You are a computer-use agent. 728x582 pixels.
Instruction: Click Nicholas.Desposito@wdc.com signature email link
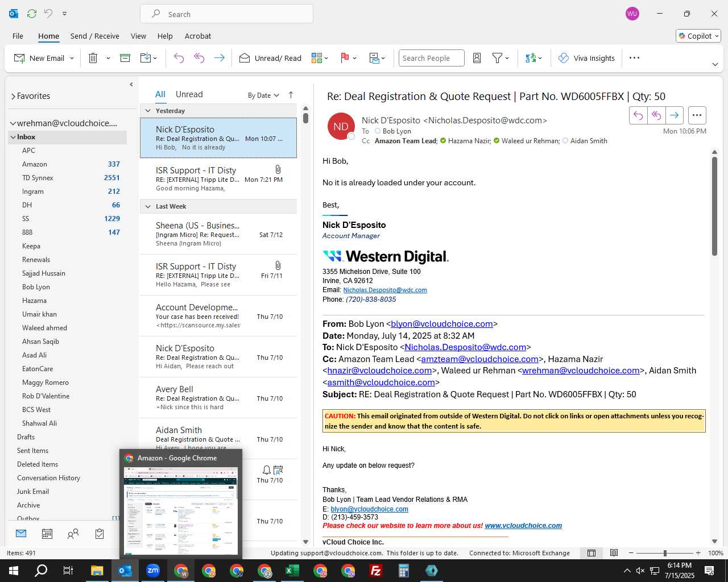point(385,290)
